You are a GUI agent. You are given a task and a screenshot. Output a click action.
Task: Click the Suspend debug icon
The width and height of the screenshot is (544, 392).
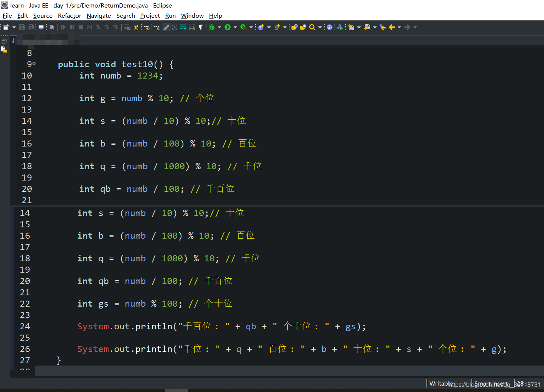point(72,27)
